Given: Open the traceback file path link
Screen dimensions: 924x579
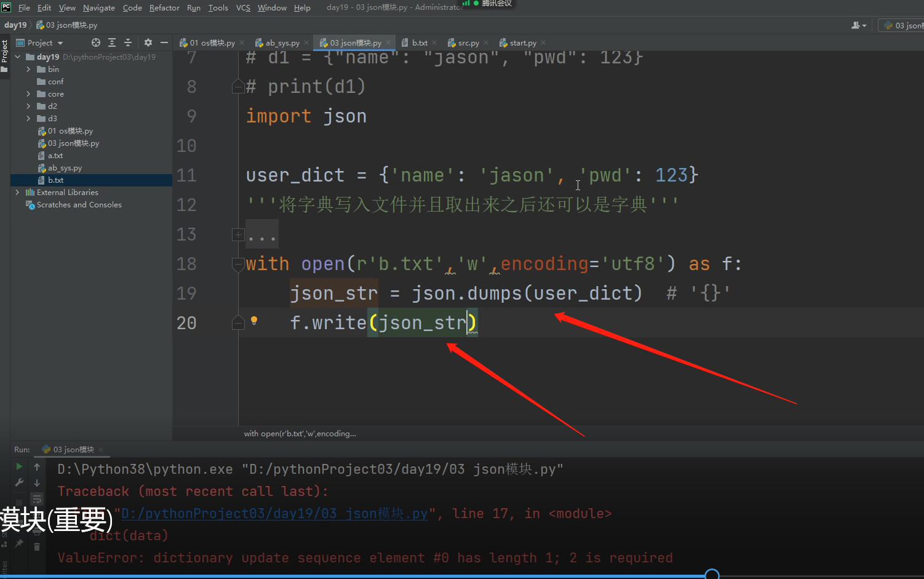Looking at the screenshot, I should coord(274,514).
